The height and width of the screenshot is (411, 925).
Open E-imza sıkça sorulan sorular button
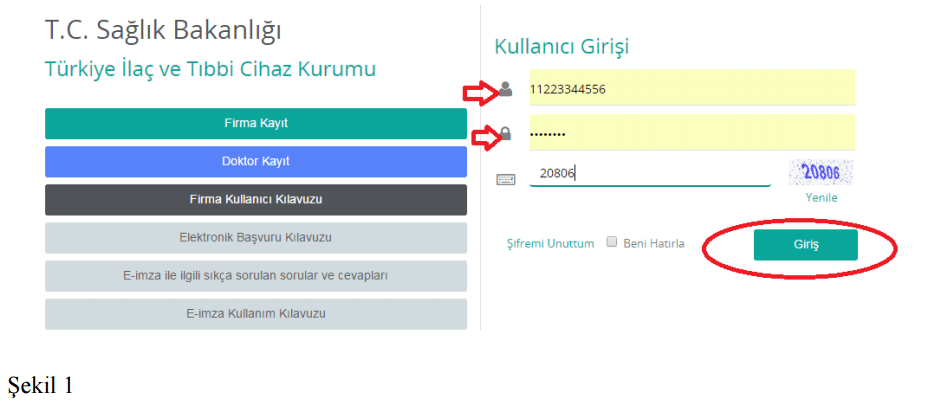[x=255, y=275]
